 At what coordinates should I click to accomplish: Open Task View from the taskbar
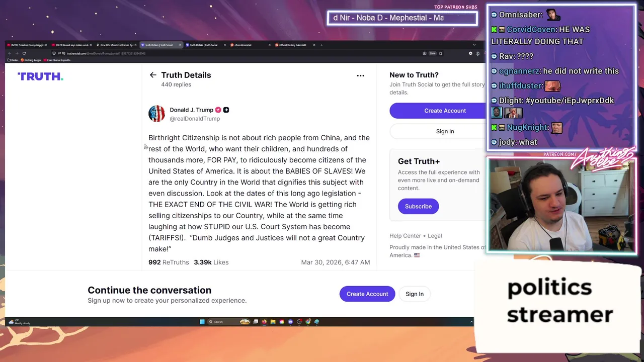click(256, 322)
